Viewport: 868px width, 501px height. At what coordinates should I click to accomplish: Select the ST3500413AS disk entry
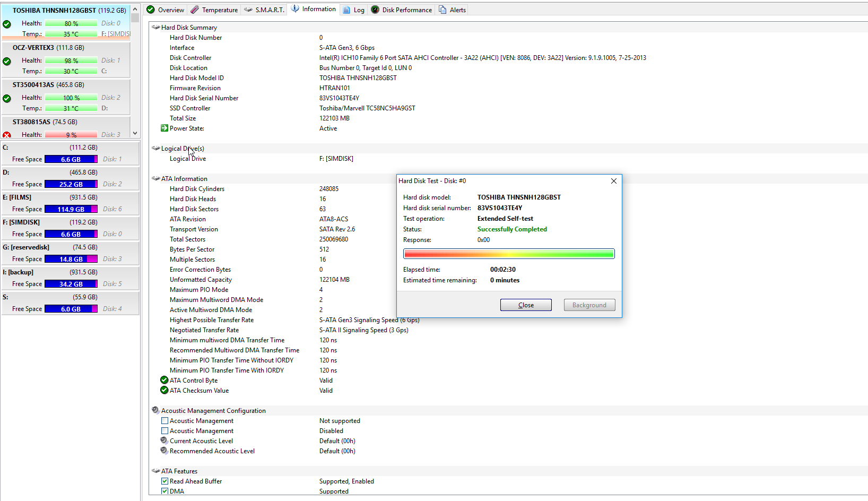[x=66, y=97]
